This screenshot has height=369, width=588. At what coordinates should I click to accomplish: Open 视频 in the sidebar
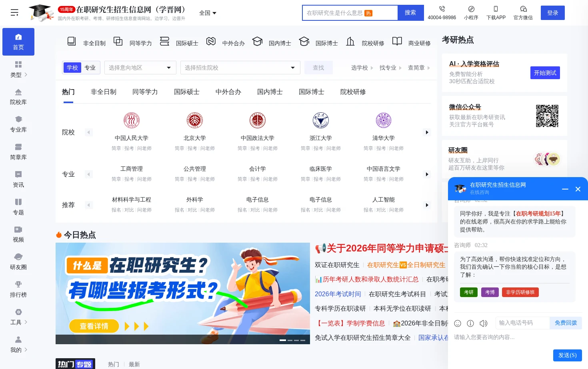(x=18, y=235)
